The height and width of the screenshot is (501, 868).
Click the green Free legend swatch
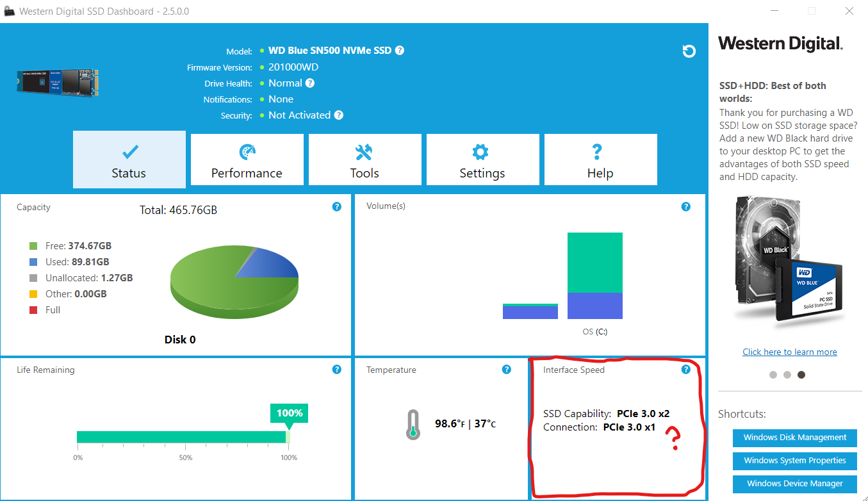33,246
